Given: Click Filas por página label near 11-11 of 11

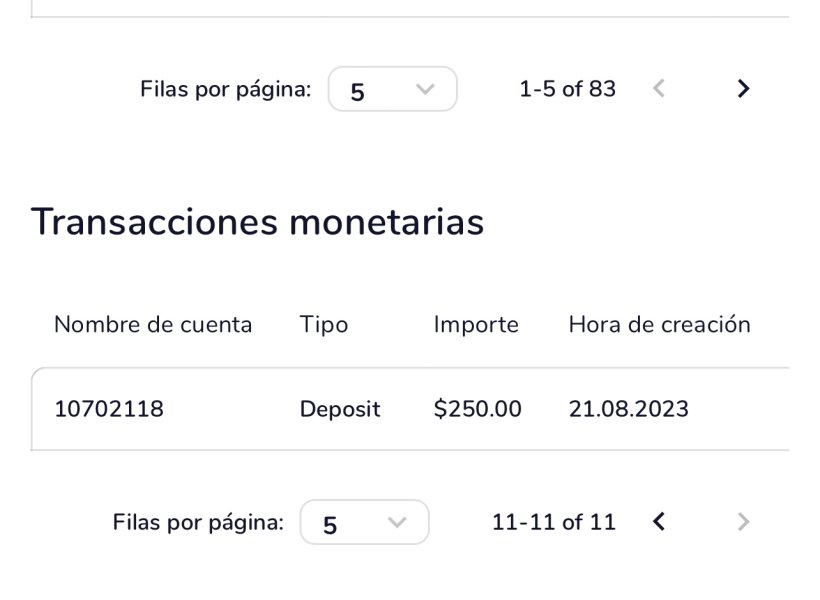Looking at the screenshot, I should 198,522.
